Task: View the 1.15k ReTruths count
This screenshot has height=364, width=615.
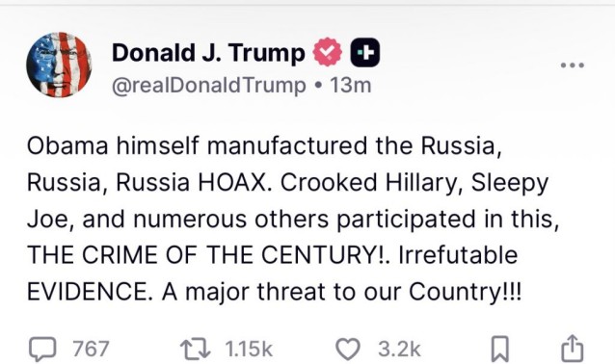Action: point(249,349)
